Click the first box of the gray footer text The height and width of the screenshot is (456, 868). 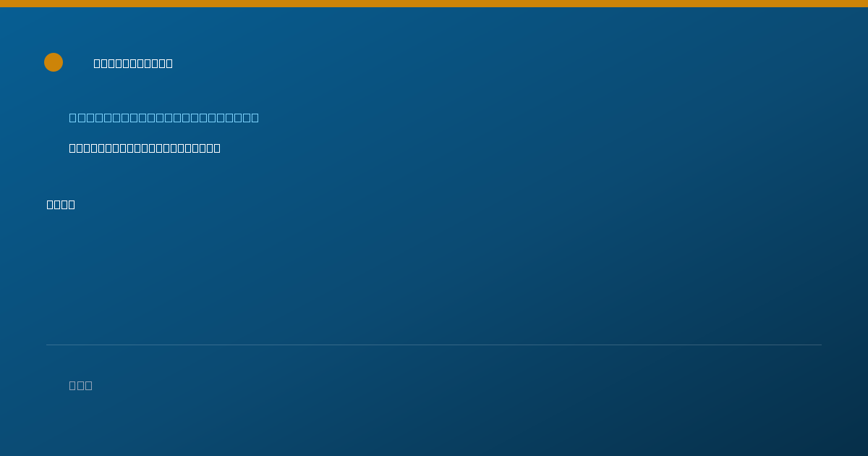pyautogui.click(x=72, y=385)
